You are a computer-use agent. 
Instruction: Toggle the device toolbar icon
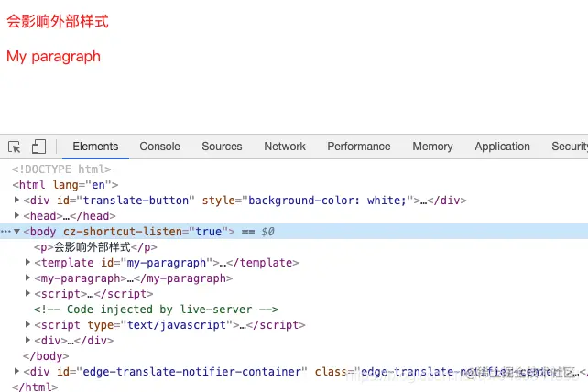click(x=38, y=147)
